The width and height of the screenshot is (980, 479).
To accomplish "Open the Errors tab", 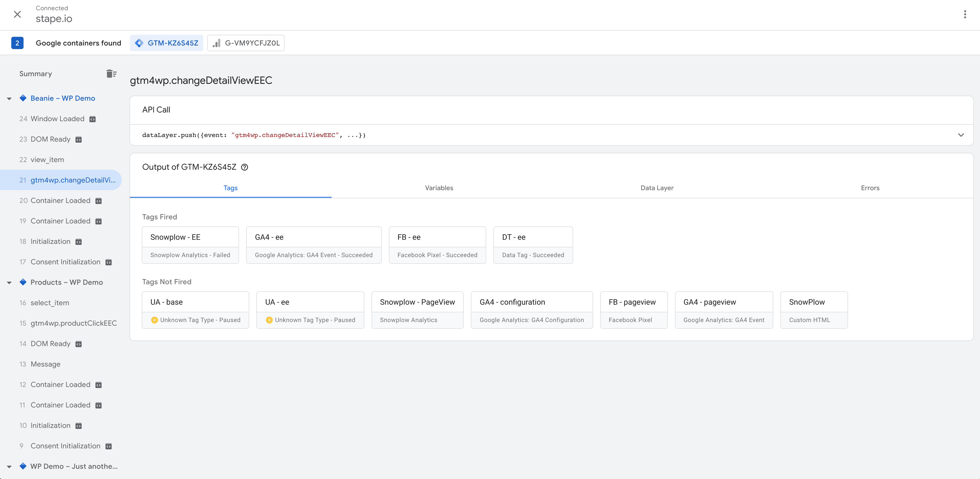I will pyautogui.click(x=870, y=188).
